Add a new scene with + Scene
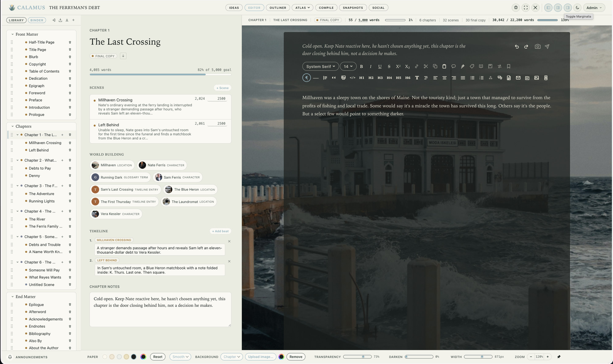This screenshot has width=613, height=364. 223,88
